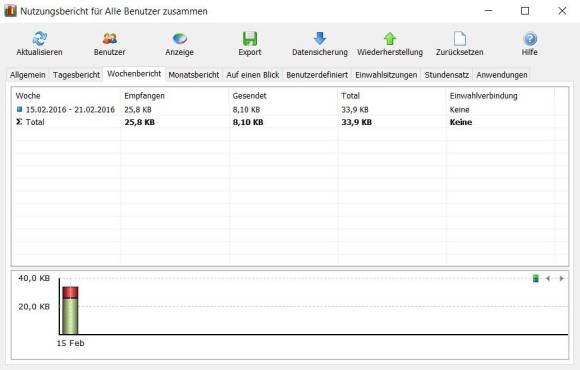
Task: Click the 15 Feb axis label
Action: tap(70, 343)
